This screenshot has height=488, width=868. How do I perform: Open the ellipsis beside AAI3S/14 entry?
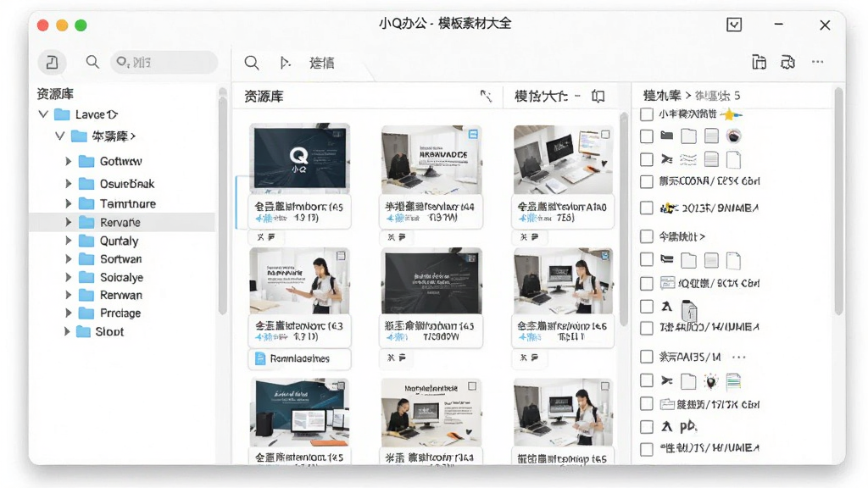pos(739,358)
